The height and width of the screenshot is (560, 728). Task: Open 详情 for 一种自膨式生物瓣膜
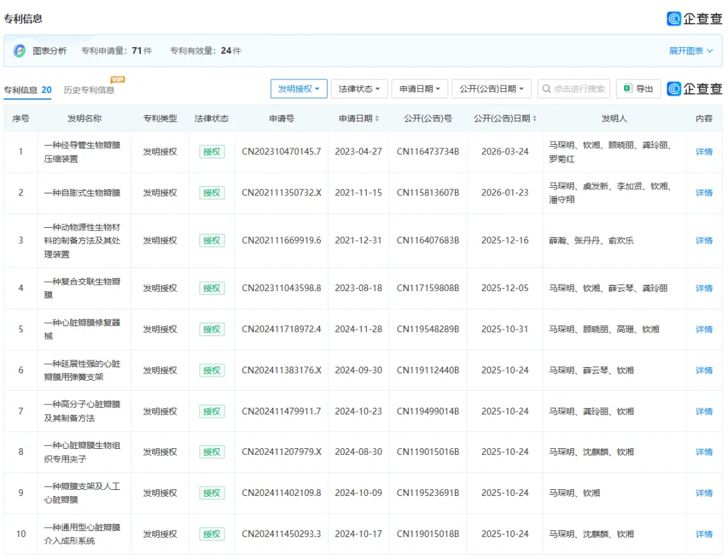[704, 193]
